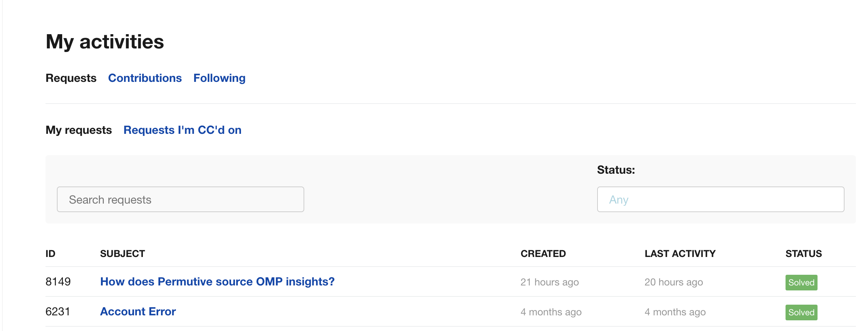Image resolution: width=868 pixels, height=331 pixels.
Task: Click request ID 8149
Action: pos(58,282)
